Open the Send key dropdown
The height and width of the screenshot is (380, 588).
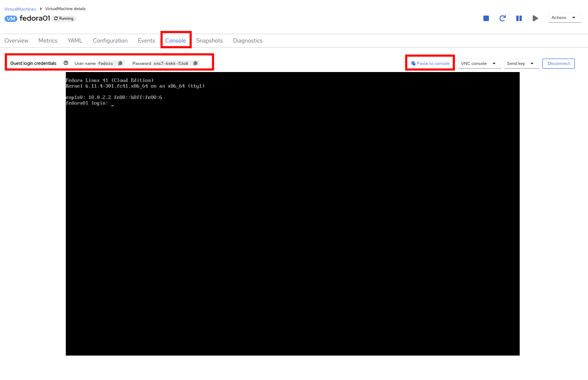pyautogui.click(x=521, y=64)
